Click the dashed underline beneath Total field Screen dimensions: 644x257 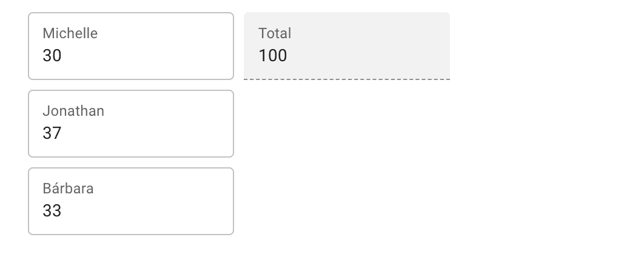[346, 79]
